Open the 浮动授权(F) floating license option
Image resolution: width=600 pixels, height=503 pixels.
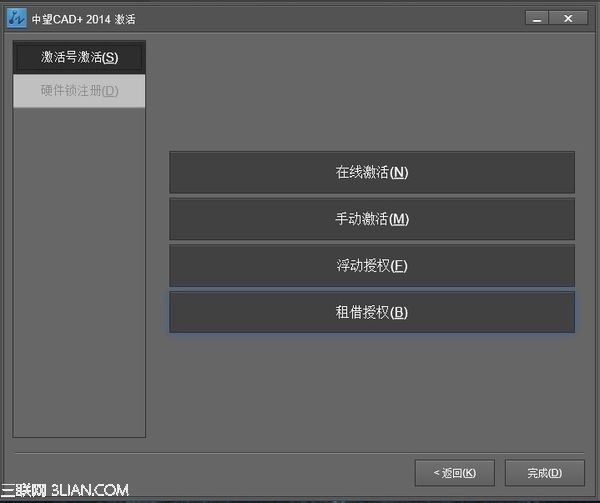point(372,265)
